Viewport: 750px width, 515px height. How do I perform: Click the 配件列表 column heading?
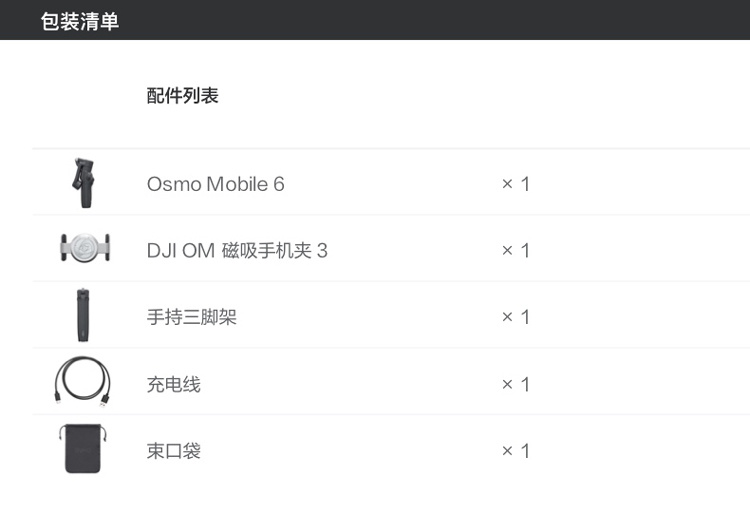pos(183,96)
